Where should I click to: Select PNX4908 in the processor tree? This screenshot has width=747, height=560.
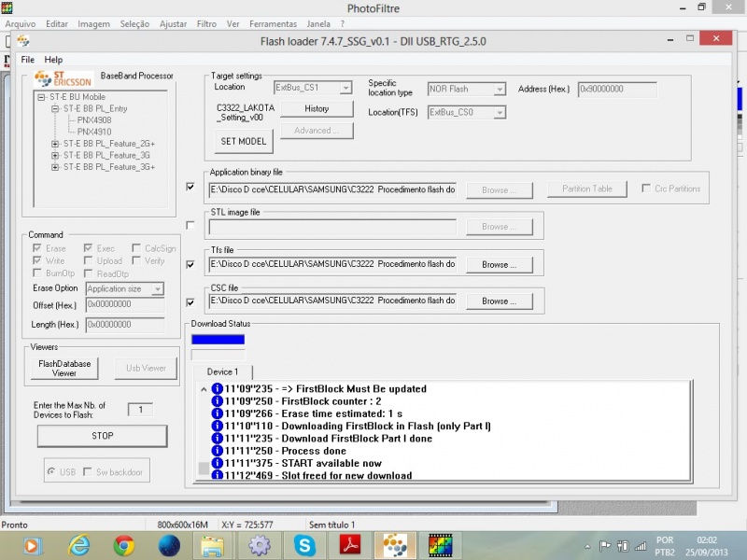[x=94, y=120]
